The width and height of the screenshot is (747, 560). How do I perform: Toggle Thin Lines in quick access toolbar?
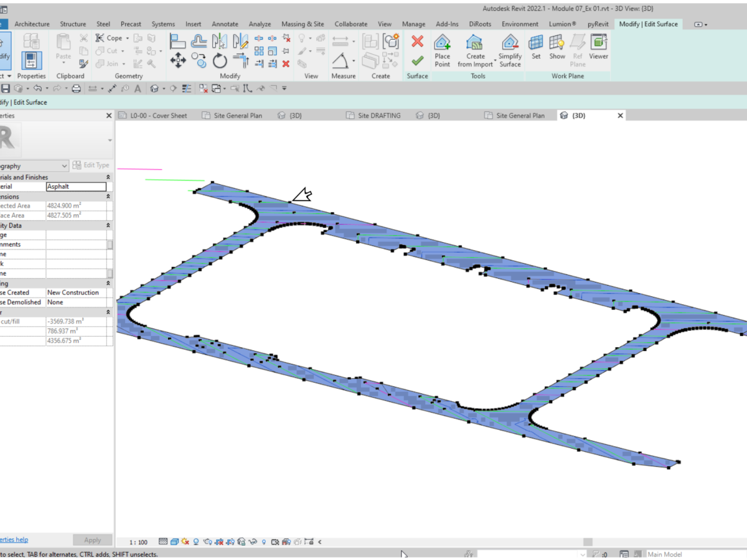[x=187, y=88]
